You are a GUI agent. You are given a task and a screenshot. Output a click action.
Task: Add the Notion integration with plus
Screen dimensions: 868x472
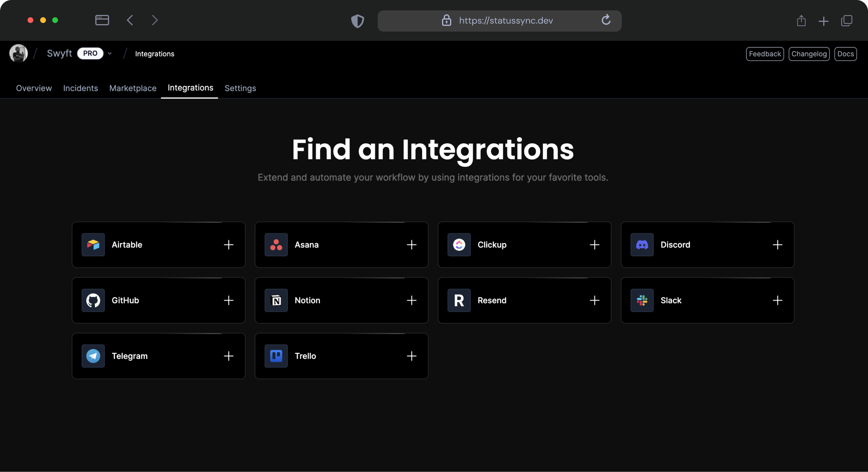coord(411,300)
